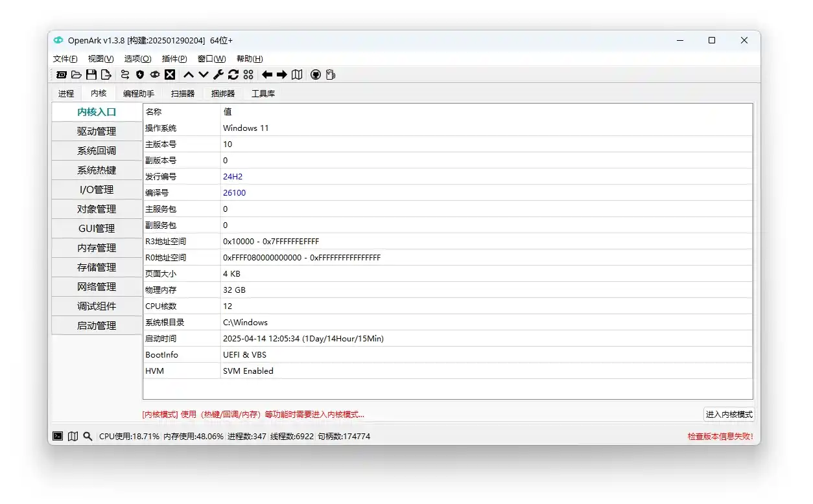Select the 32 GB physical memory cell

pos(486,290)
